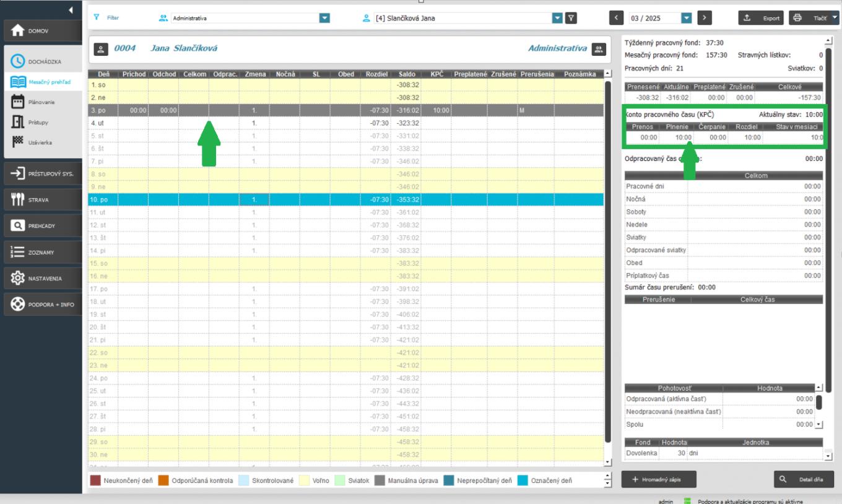Viewport: 842px width, 504px height.
Task: Open the Domov home section
Action: [41, 31]
